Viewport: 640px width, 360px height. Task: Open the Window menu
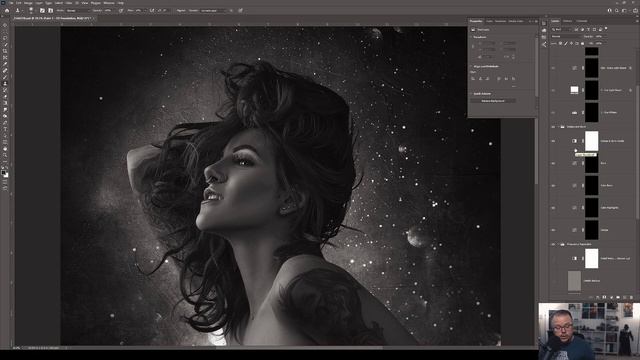point(109,3)
